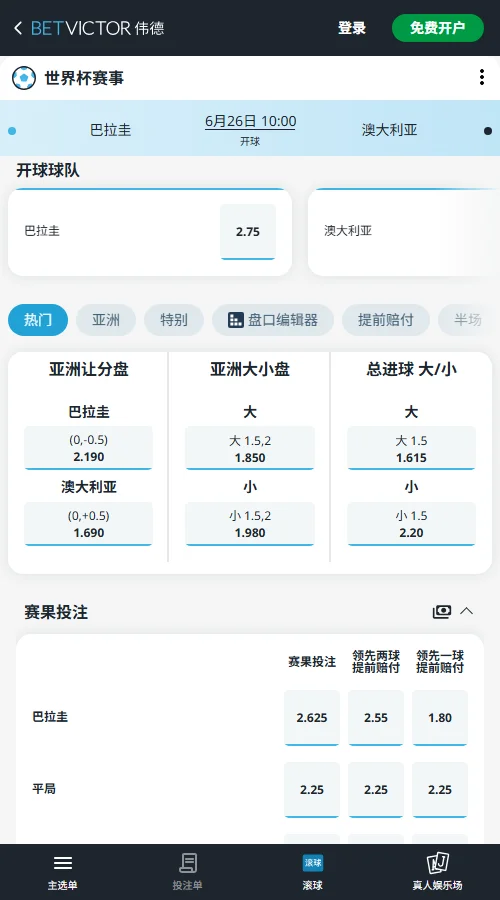Tap the 巴拉圭 team name in header
This screenshot has height=900, width=500.
(x=111, y=130)
